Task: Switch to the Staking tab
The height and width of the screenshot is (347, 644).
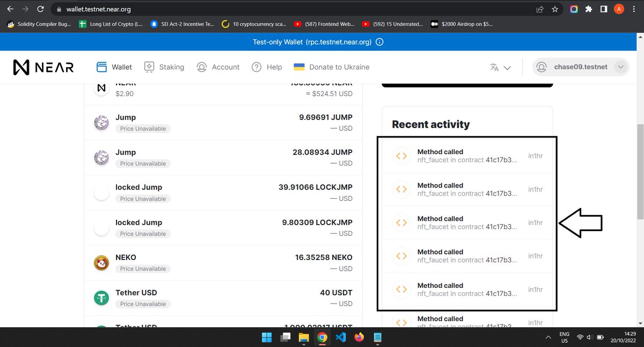Action: [x=164, y=67]
